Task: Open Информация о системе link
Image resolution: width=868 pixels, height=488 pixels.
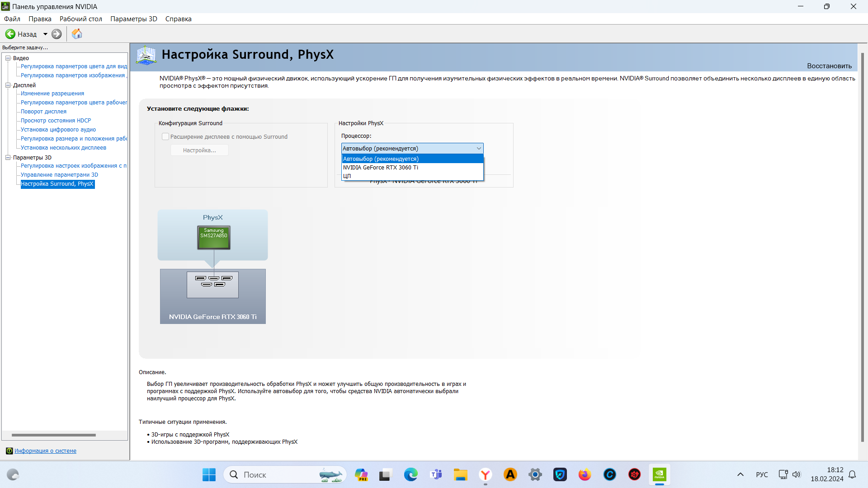Action: pyautogui.click(x=45, y=450)
